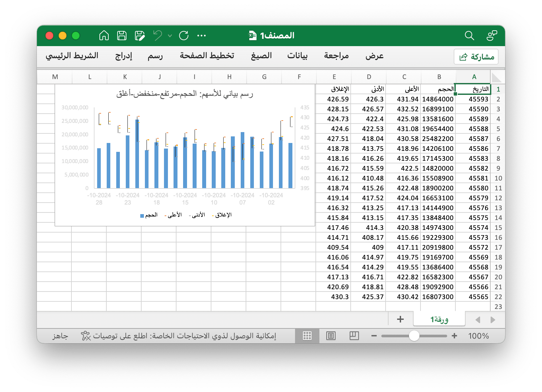Screen dimensions: 542x392
Task: Click the Redo circular arrow icon
Action: (x=184, y=35)
